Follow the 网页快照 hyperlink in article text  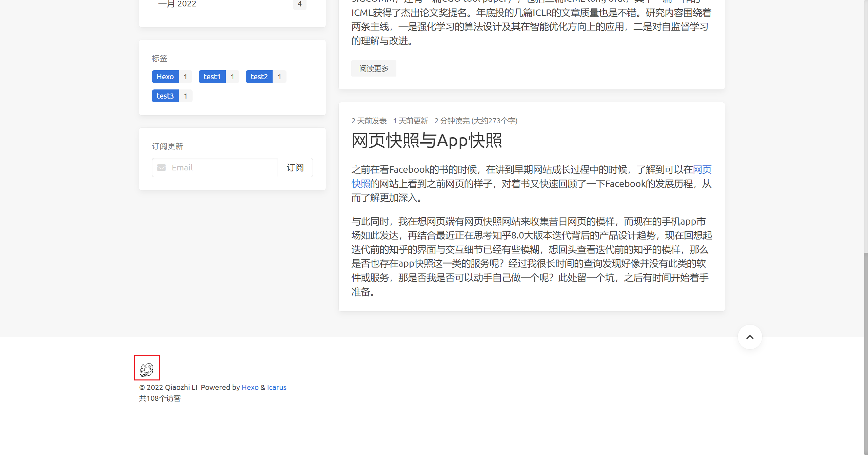[x=702, y=169]
